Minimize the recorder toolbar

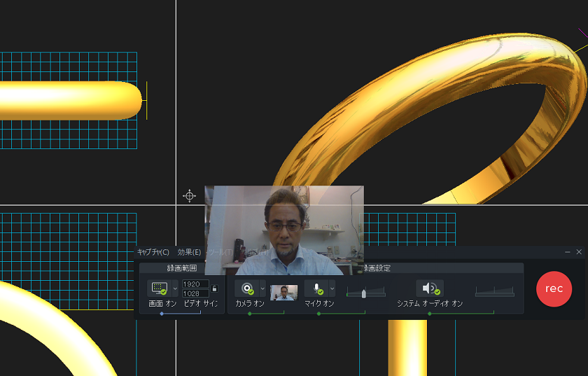click(x=567, y=251)
